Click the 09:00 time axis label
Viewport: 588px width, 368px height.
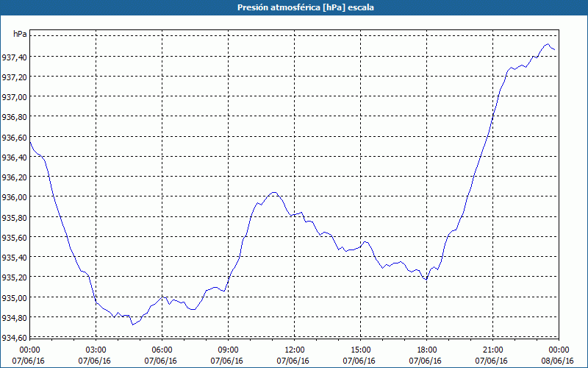pyautogui.click(x=229, y=350)
